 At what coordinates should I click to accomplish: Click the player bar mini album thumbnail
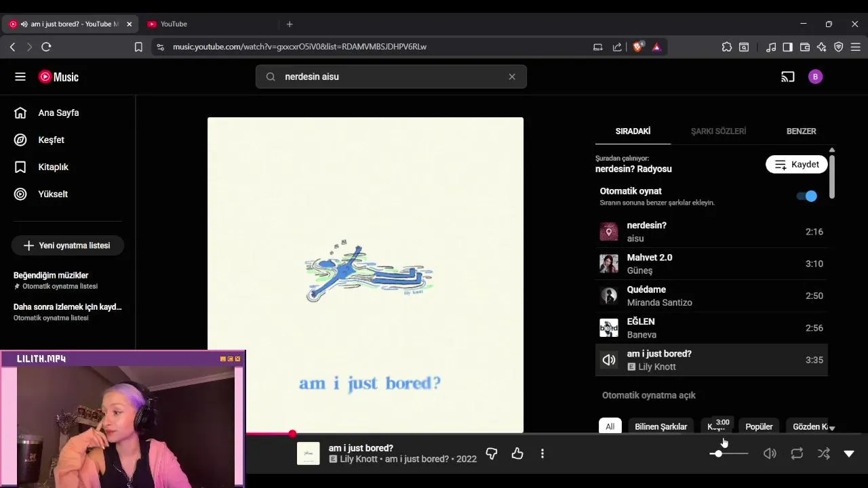click(x=309, y=453)
